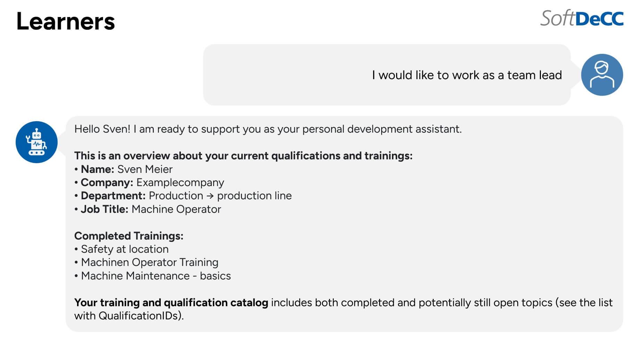Click 'Your training and qualification catalog' text
The image size is (644, 343).
[171, 303]
